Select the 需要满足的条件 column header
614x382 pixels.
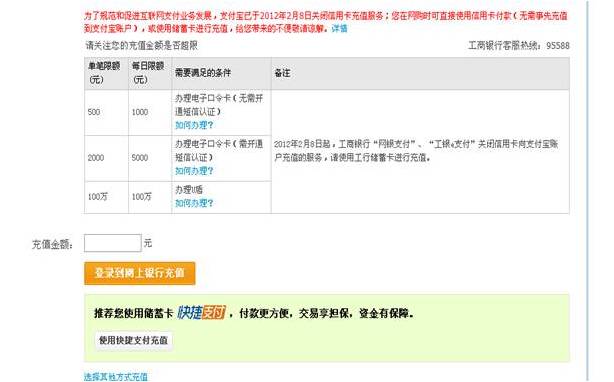[221, 73]
